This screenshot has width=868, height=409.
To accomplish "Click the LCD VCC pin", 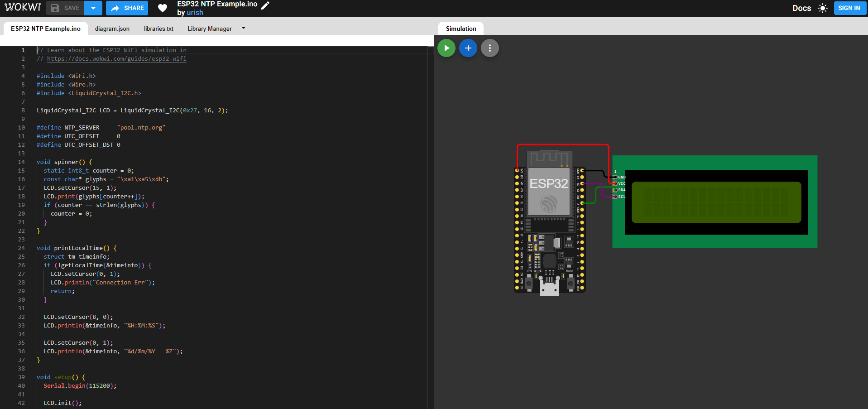I will (615, 183).
